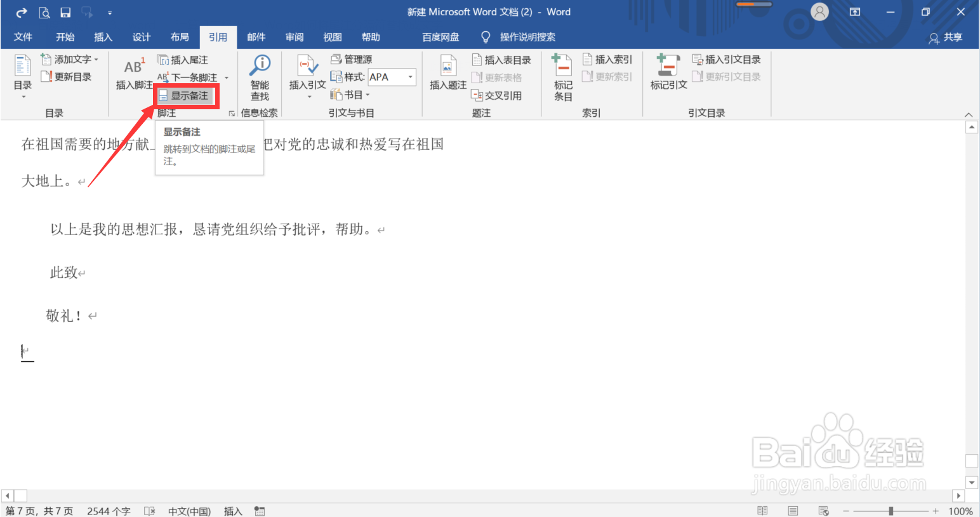Click the 此致 text in document

click(63, 272)
